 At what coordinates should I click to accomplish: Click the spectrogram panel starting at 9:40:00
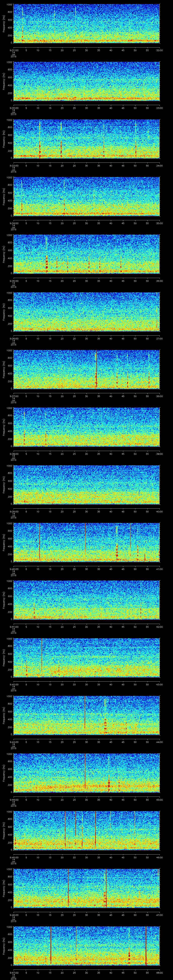(x=86, y=542)
